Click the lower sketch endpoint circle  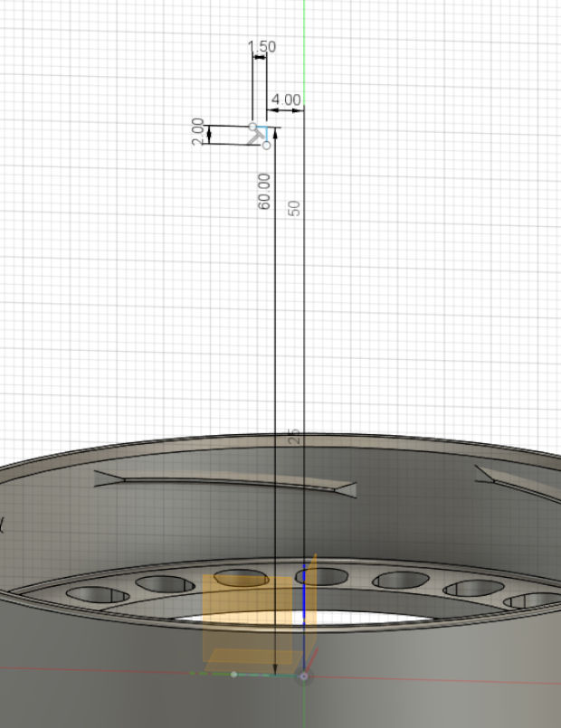coord(266,145)
